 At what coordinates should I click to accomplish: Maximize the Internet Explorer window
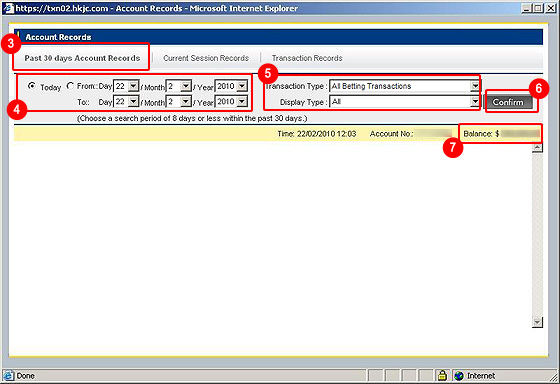538,8
